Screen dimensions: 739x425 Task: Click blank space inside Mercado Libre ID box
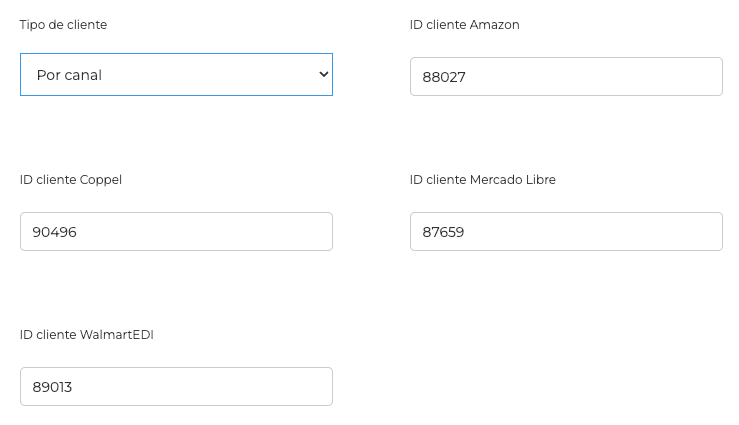point(593,231)
